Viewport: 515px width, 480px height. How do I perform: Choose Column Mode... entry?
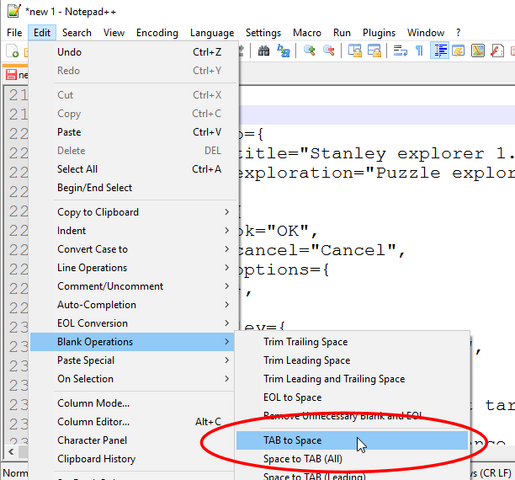(x=133, y=403)
